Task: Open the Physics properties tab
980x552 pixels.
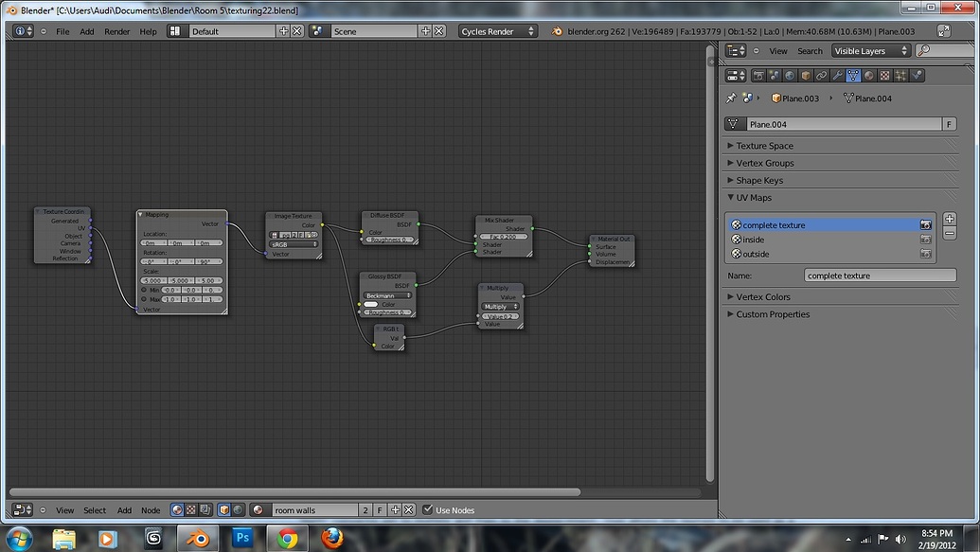Action: (x=917, y=76)
